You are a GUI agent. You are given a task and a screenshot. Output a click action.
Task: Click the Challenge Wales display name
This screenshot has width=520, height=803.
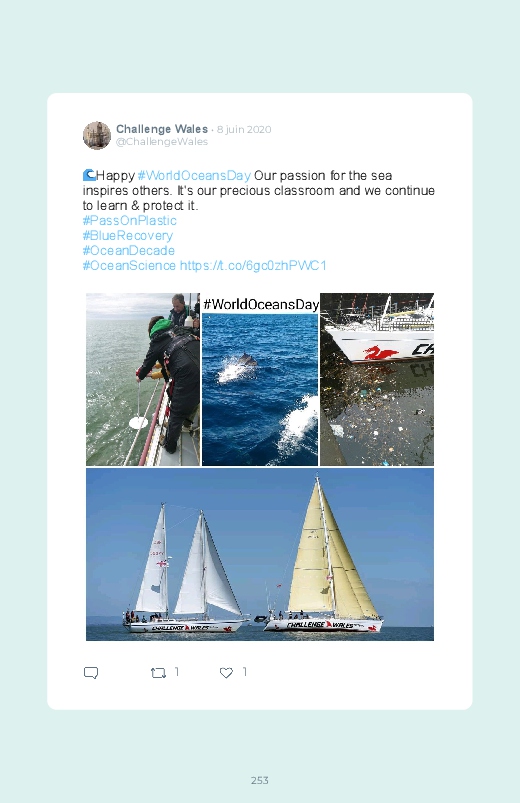(162, 129)
